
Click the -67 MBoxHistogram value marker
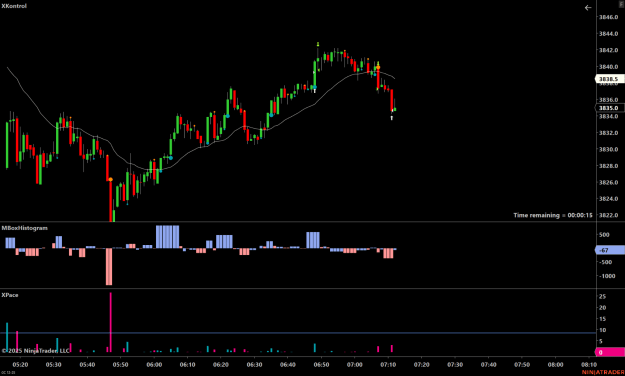609,250
